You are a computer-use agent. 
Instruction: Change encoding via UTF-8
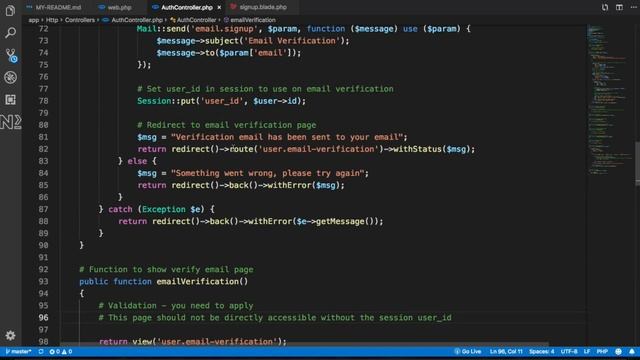(x=569, y=351)
